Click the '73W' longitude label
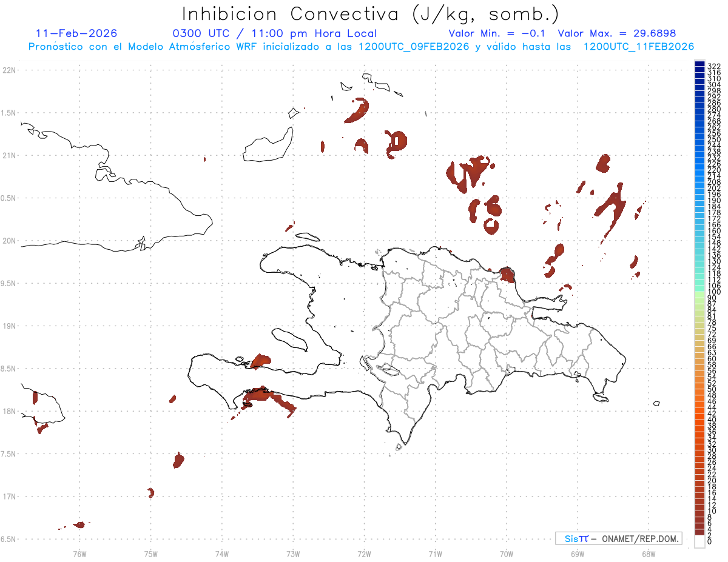Viewport: 728px width, 562px height. [x=293, y=554]
